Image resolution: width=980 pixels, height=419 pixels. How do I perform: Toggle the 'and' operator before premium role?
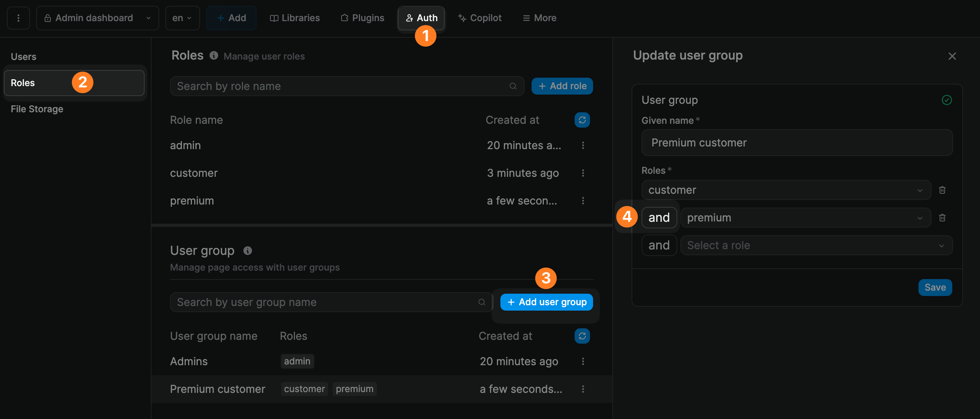[659, 217]
